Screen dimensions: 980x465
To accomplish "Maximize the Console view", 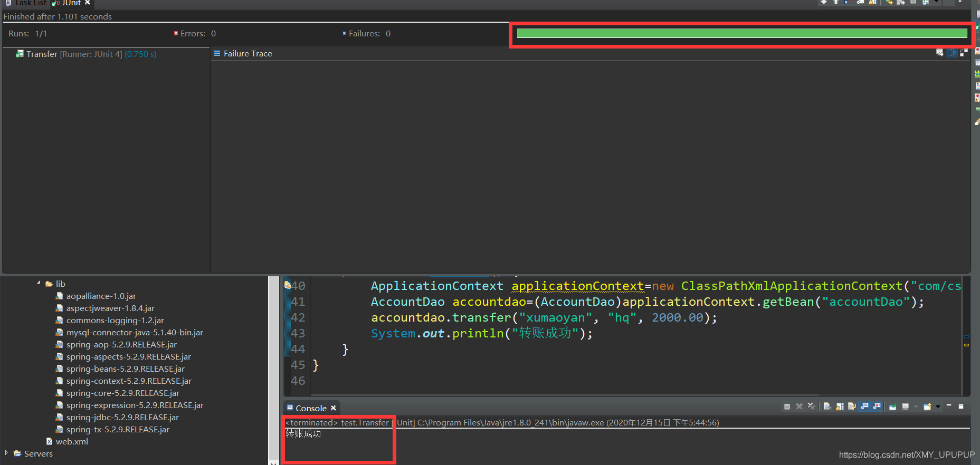I will 961,406.
